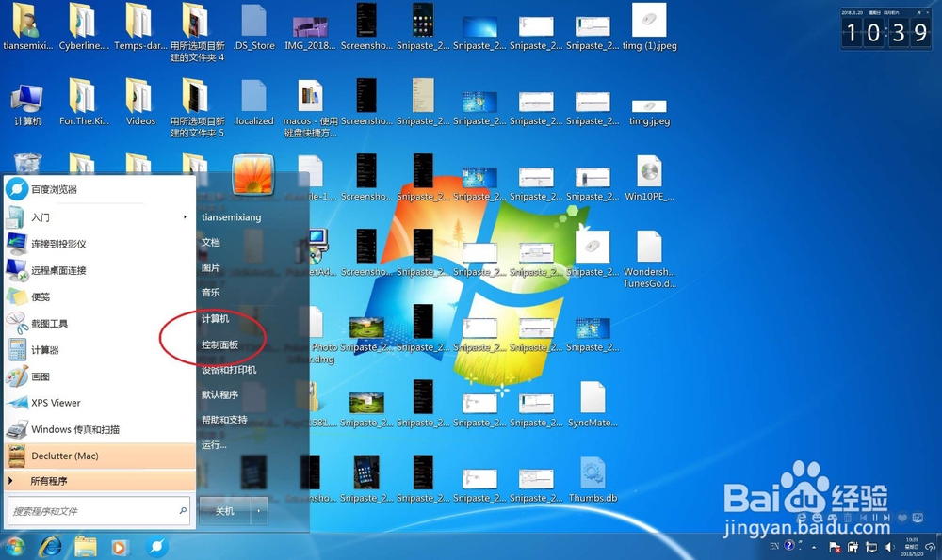The image size is (942, 560).
Task: Click the EN language indicator
Action: 774,546
